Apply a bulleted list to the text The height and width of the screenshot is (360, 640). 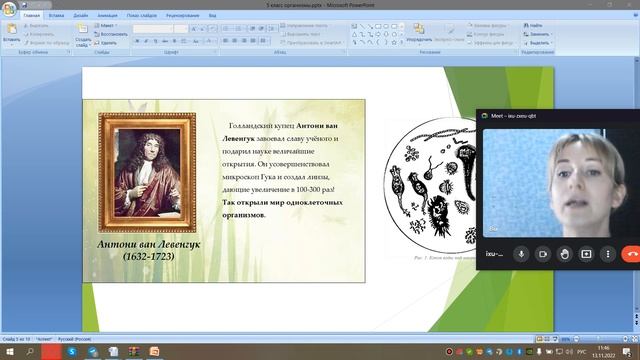227,29
